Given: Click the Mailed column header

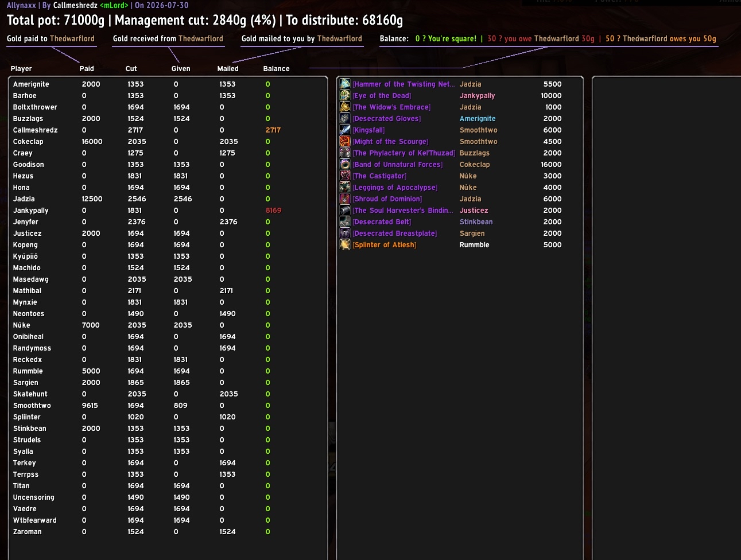Looking at the screenshot, I should [x=228, y=69].
